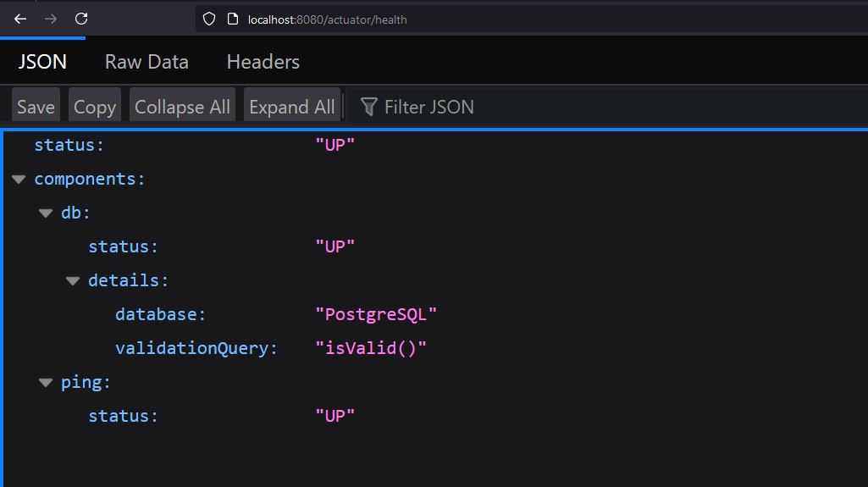Select the status key under ping
868x487 pixels.
pyautogui.click(x=124, y=416)
